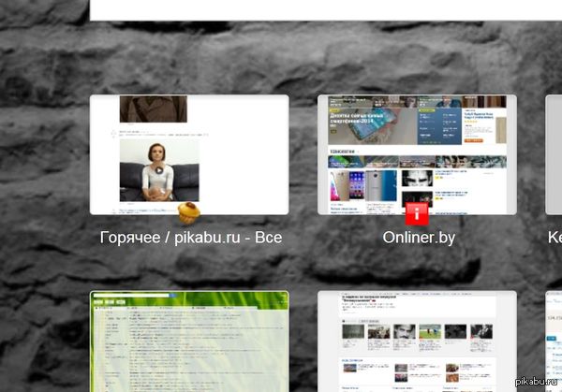Select the partially visible tile labeled 'Ke'
The image size is (562, 392).
pyautogui.click(x=554, y=154)
